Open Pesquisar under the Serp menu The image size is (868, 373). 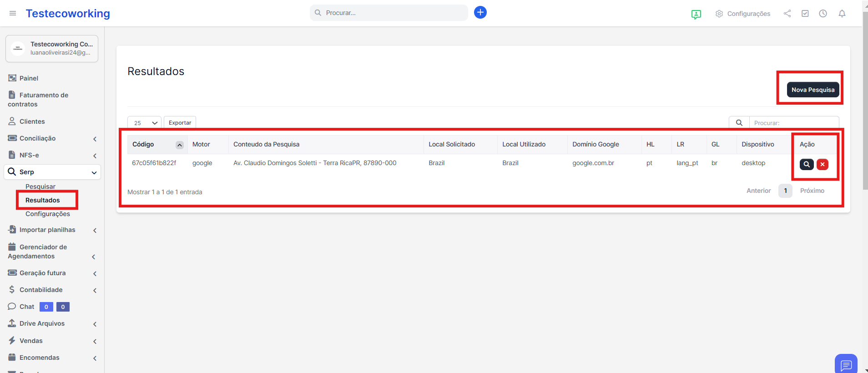[40, 186]
